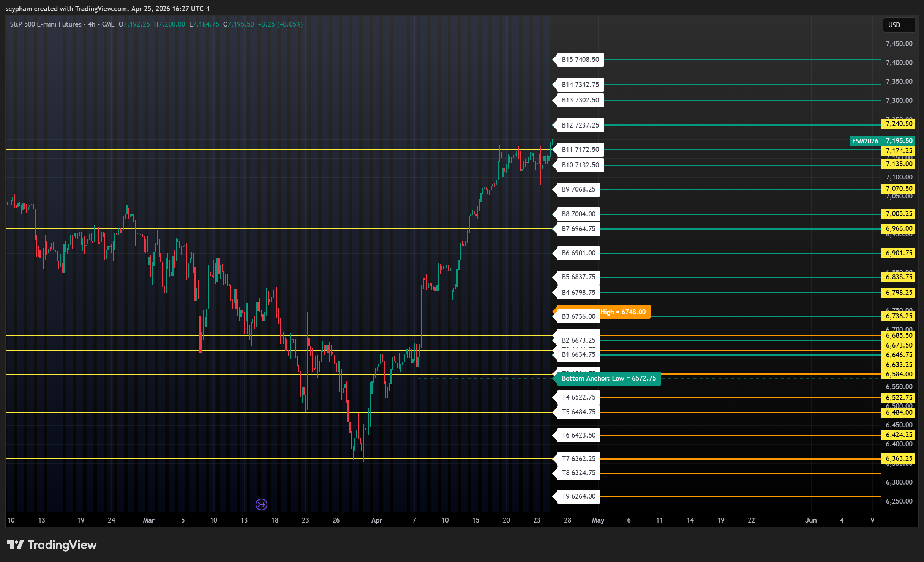Click the teal Bottom Anchor Low 6572.75 marker
This screenshot has height=562, width=924.
[x=608, y=378]
